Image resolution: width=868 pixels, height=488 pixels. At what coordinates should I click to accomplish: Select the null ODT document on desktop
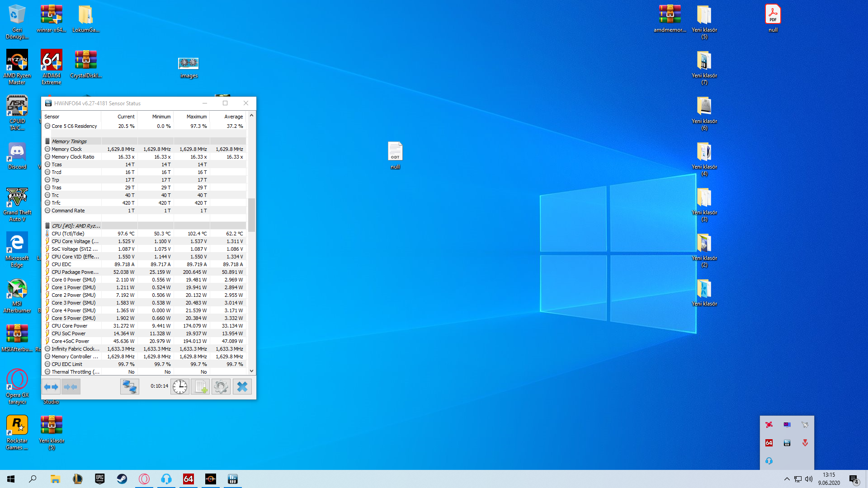coord(395,155)
